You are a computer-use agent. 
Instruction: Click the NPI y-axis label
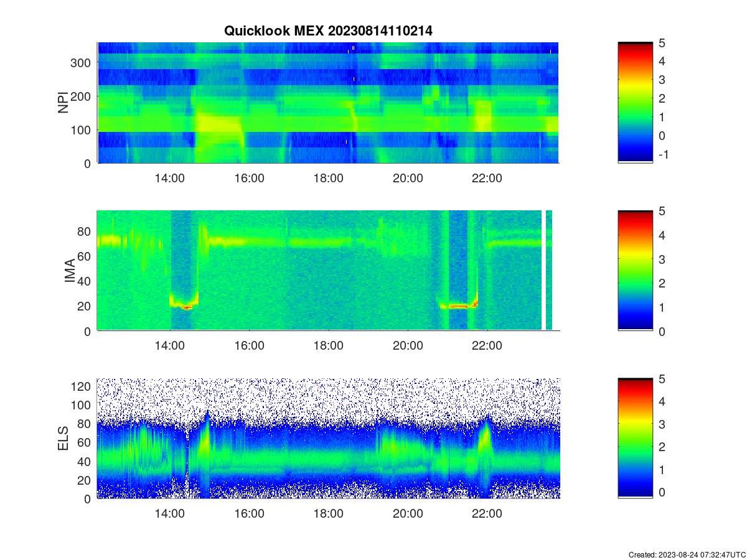coord(63,103)
